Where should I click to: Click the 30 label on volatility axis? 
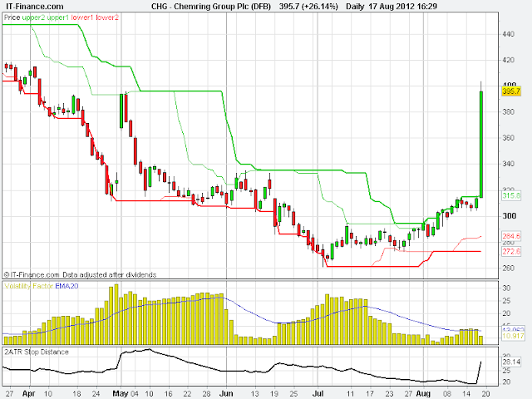[x=506, y=288]
